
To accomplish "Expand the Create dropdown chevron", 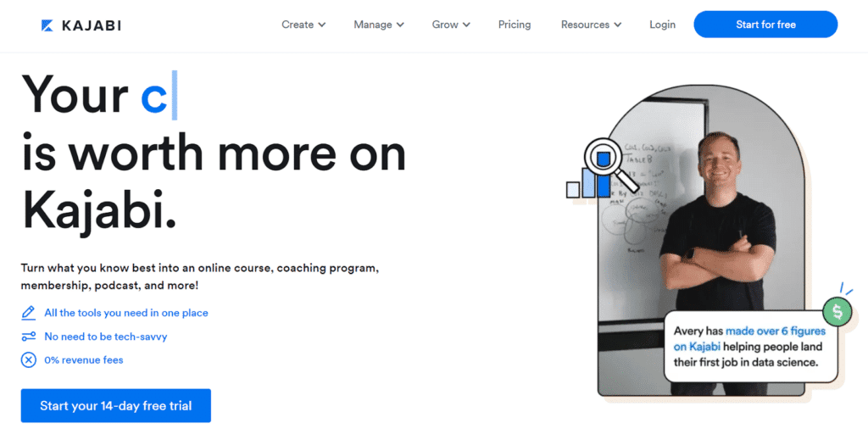I will [x=321, y=25].
